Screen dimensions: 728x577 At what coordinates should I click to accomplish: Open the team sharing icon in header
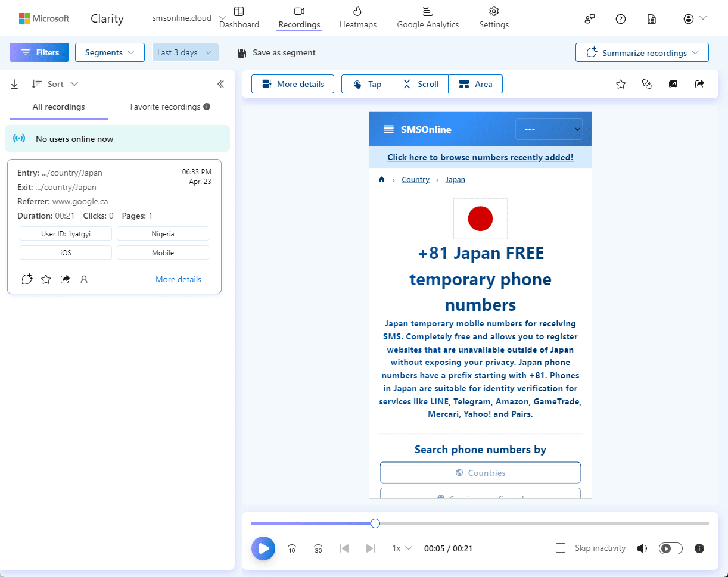[590, 18]
